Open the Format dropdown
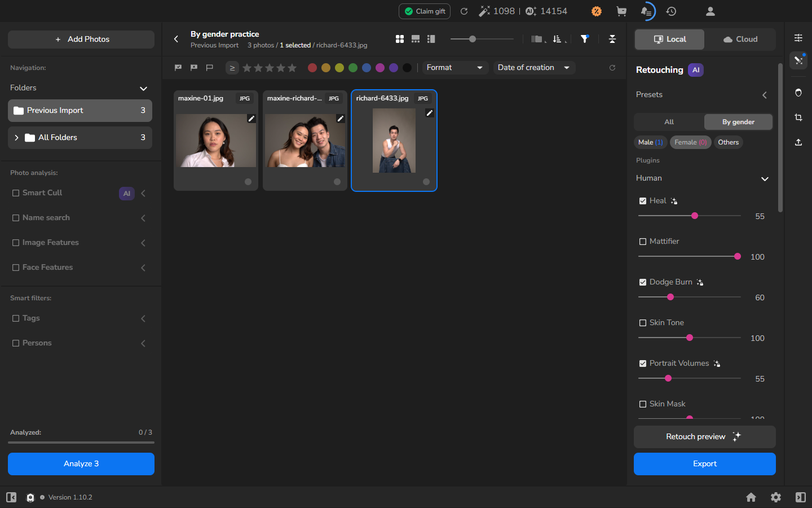812x508 pixels. (455, 68)
